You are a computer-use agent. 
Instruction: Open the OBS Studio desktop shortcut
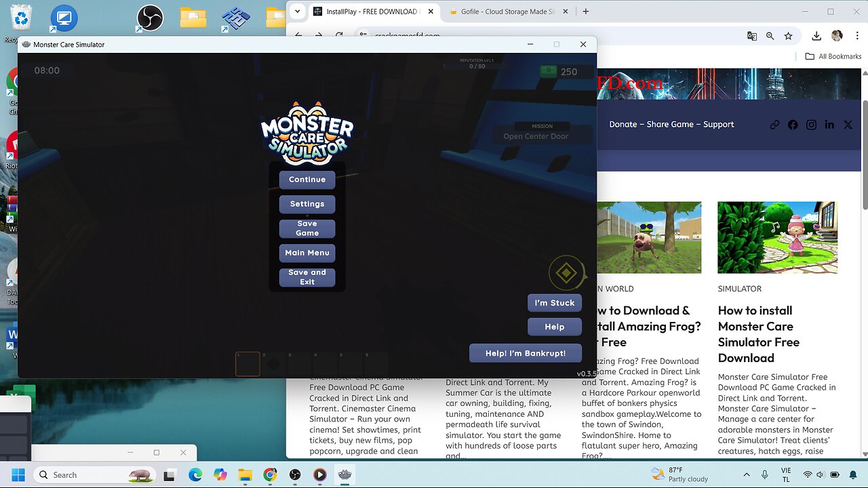[149, 18]
